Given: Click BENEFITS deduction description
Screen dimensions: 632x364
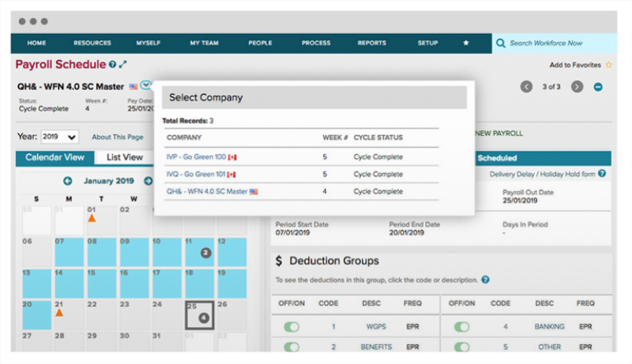Looking at the screenshot, I should coord(376,347).
